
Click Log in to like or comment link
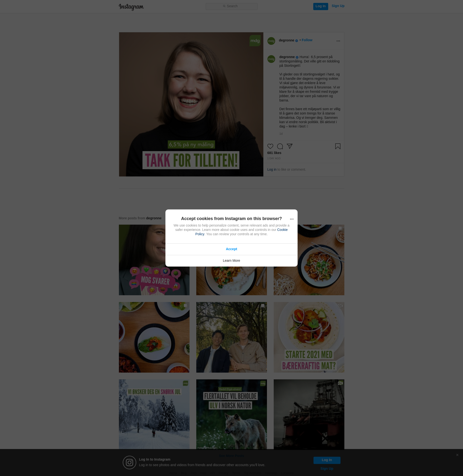click(x=272, y=169)
